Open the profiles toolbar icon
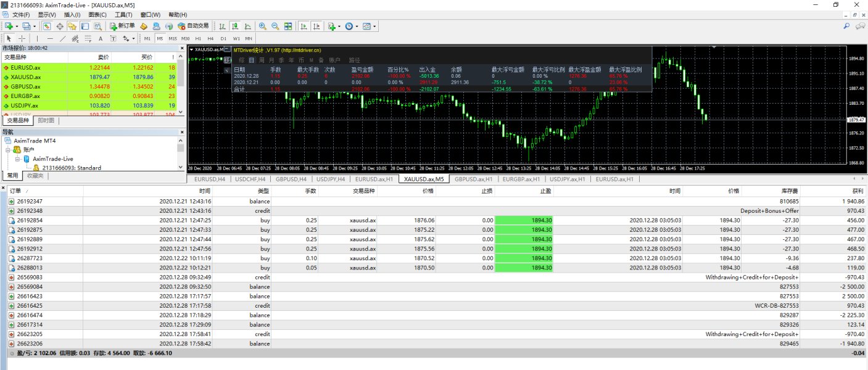Screen dimensions: 868x370 26,26
